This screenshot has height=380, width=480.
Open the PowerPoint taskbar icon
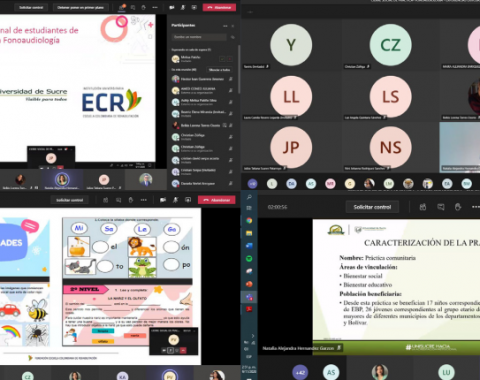[x=249, y=284]
